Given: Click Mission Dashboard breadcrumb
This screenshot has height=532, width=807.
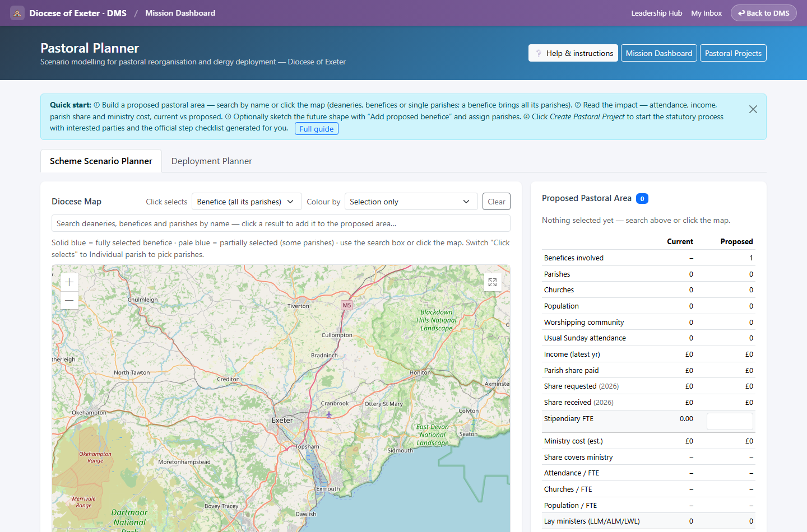Looking at the screenshot, I should point(180,13).
